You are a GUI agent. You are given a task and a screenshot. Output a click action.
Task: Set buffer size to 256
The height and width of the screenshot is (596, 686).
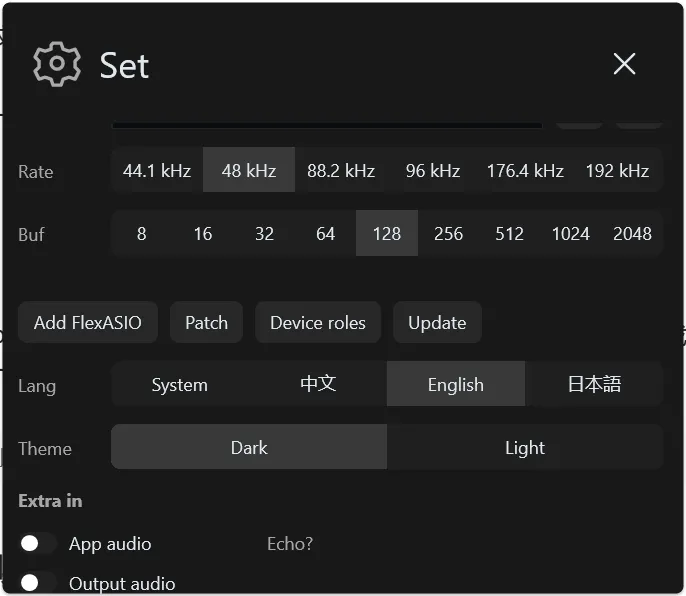[x=448, y=233]
